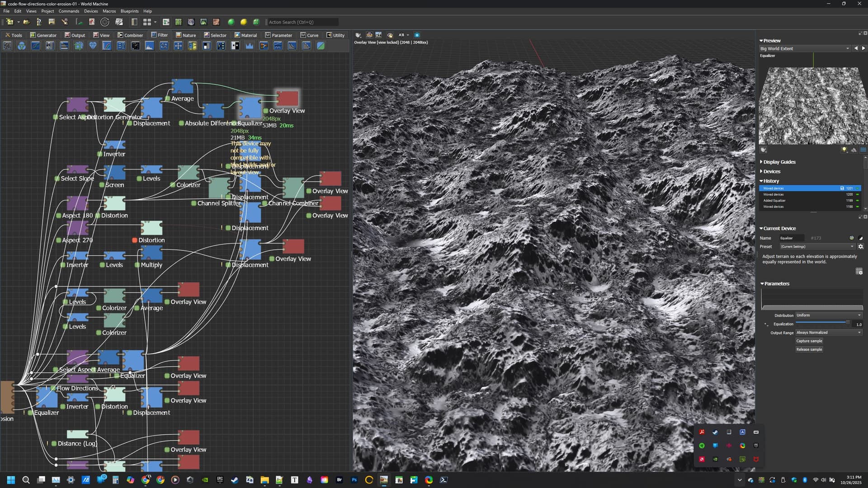The height and width of the screenshot is (488, 868).
Task: Select the Blue diamond filter device icon
Action: [93, 46]
